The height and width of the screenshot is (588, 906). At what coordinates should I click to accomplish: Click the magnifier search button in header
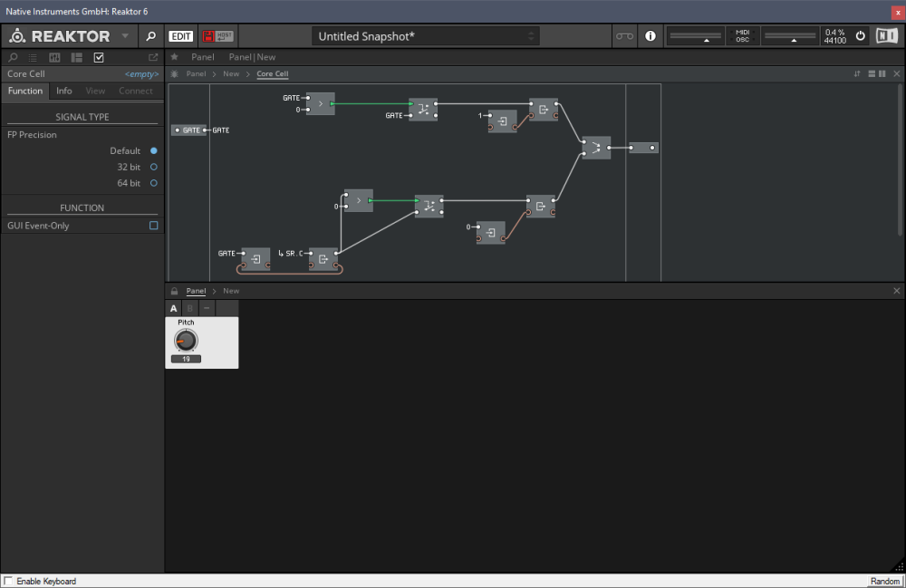pos(150,36)
